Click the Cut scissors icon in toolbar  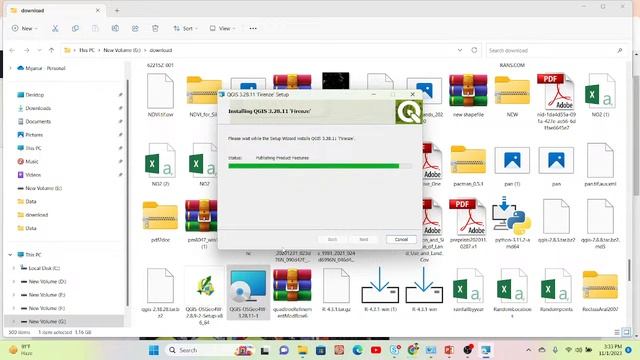(55, 29)
